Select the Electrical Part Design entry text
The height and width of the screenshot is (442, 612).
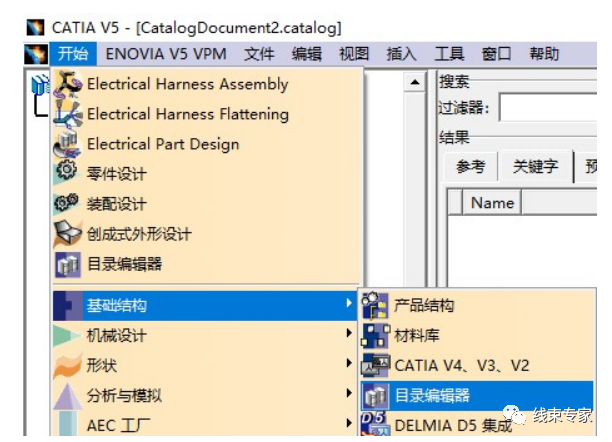click(163, 144)
